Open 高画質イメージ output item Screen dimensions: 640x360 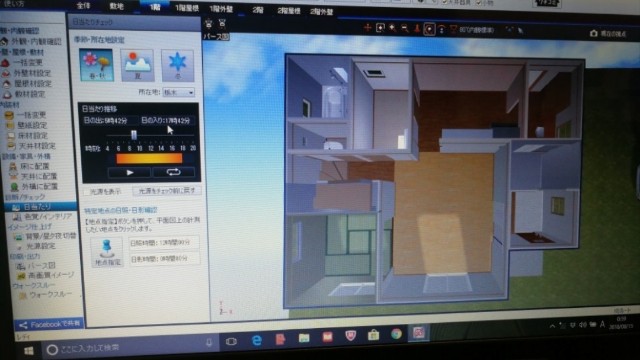click(46, 276)
